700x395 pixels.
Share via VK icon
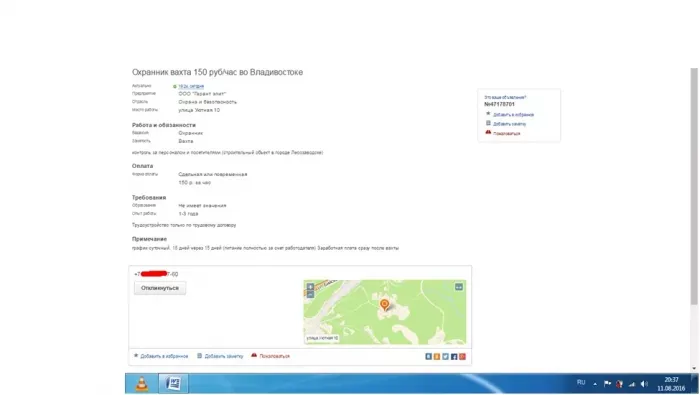point(429,357)
